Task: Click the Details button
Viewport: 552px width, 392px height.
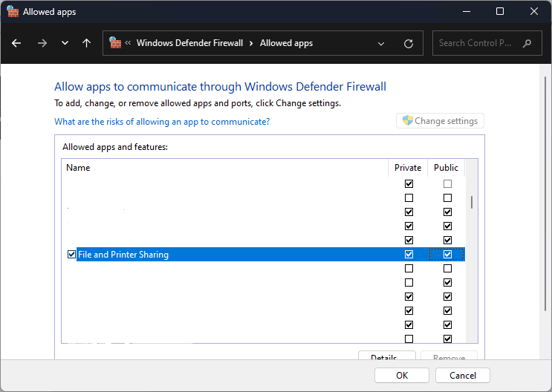Action: point(387,356)
